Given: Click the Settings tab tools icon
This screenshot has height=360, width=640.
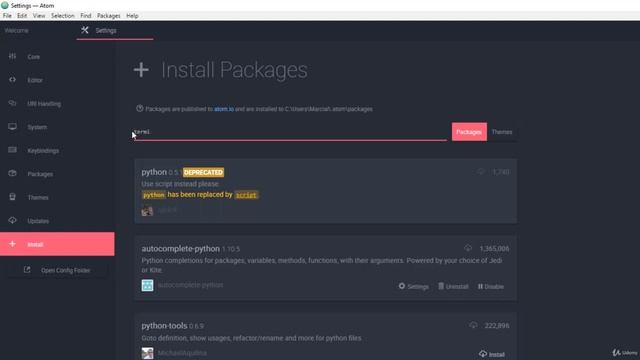Looking at the screenshot, I should 84,30.
